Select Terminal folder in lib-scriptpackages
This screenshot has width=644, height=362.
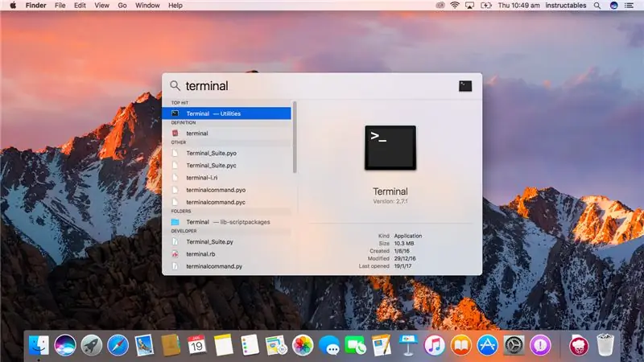point(226,222)
